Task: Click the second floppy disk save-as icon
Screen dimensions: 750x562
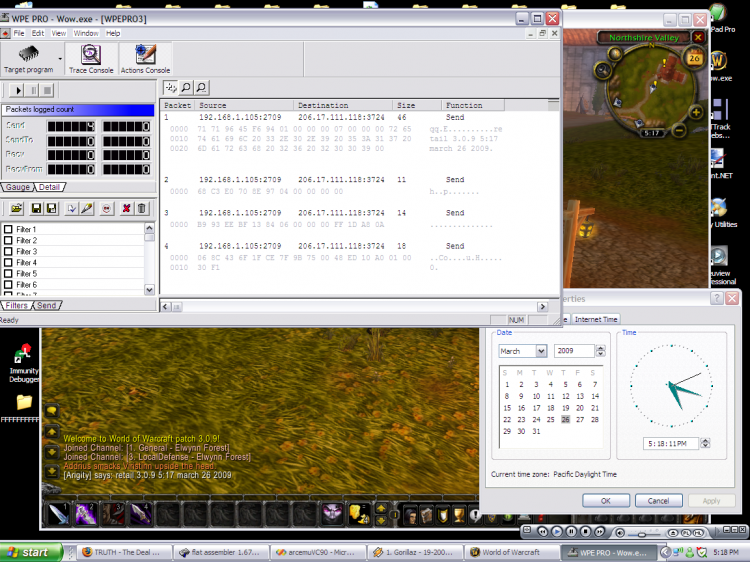Action: 51,209
